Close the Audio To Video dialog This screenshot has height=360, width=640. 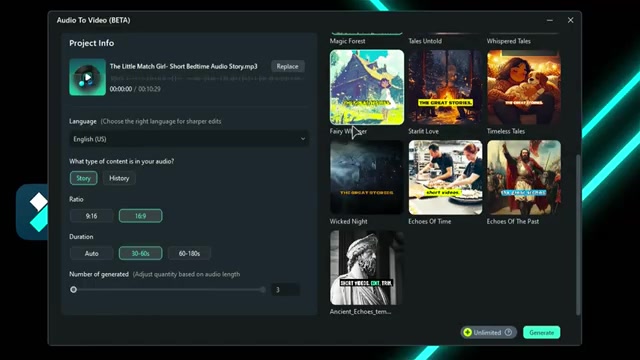pyautogui.click(x=571, y=20)
